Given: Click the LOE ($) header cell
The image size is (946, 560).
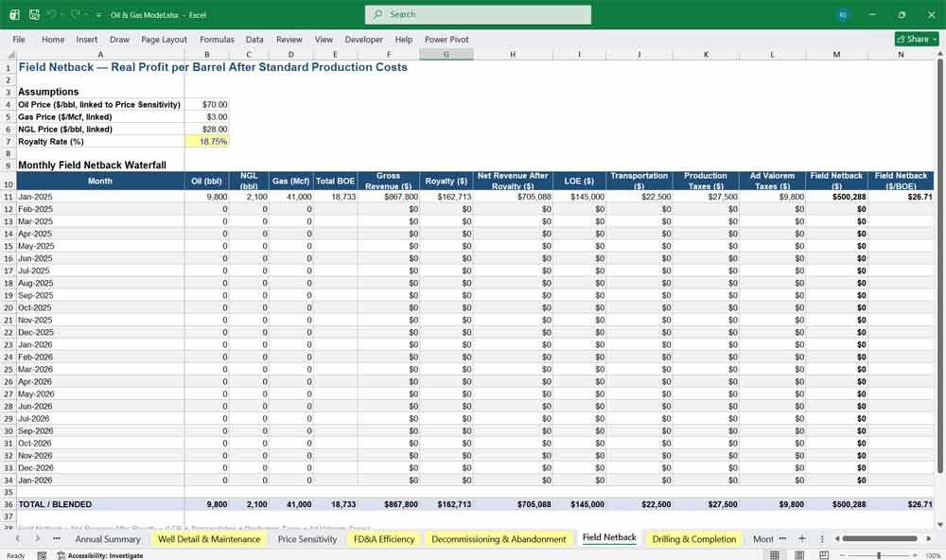Looking at the screenshot, I should coord(579,181).
